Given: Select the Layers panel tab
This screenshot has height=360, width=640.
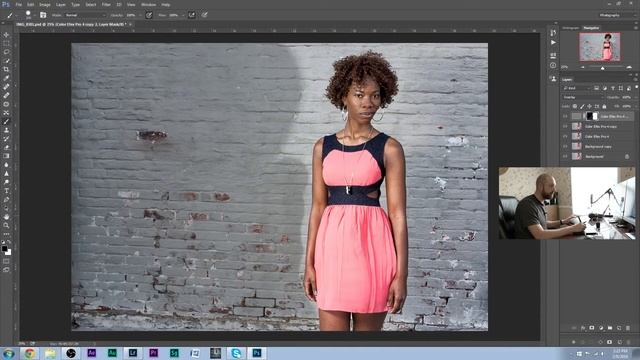Looking at the screenshot, I should coord(567,80).
